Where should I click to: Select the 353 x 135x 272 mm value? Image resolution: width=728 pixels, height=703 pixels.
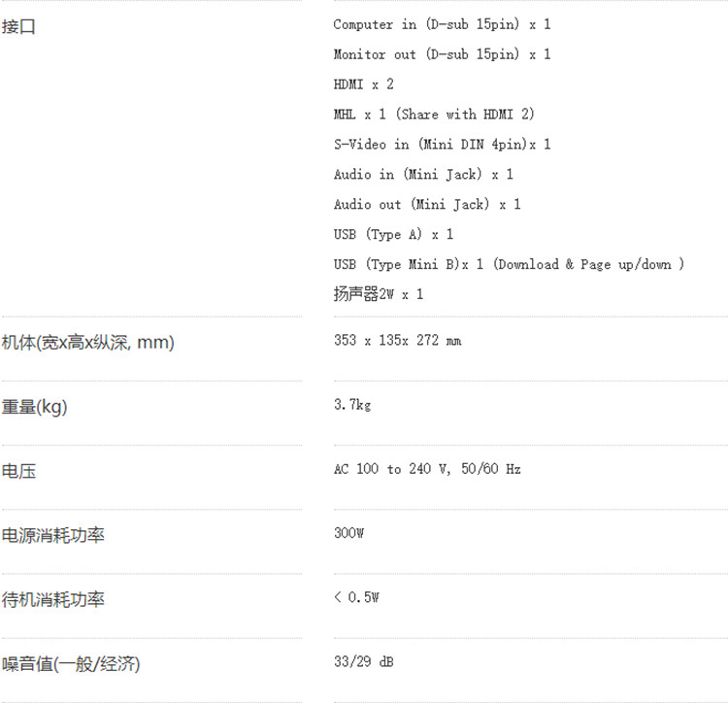(397, 341)
